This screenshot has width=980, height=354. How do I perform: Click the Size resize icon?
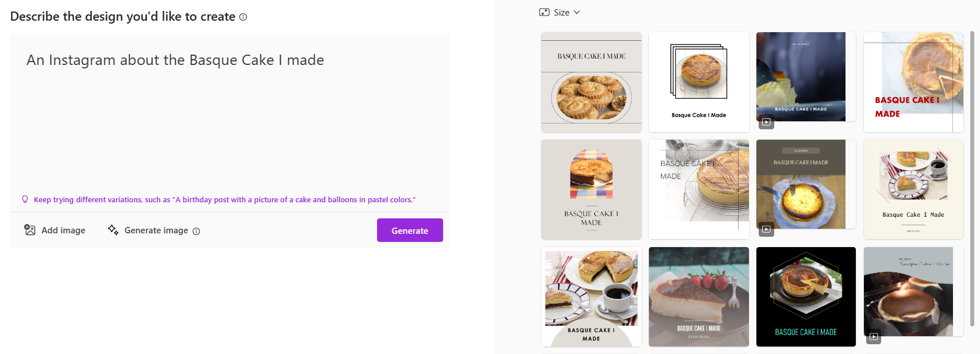[x=544, y=12]
